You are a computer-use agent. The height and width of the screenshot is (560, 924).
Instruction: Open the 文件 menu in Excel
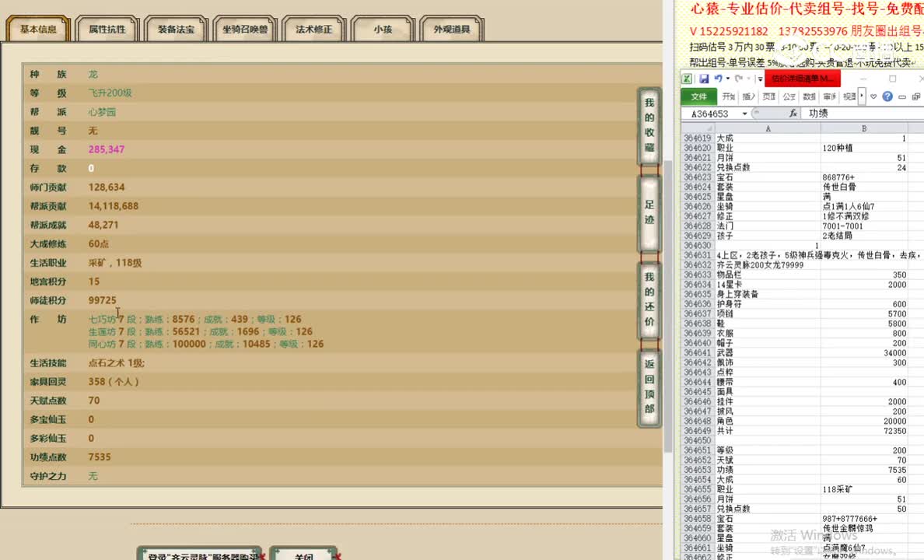coord(698,96)
